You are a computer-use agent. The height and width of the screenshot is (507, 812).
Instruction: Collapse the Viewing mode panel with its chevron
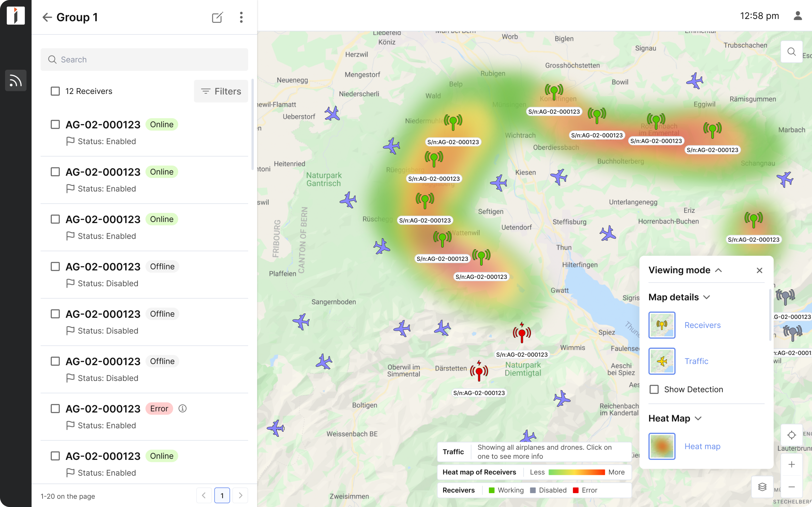pos(718,270)
